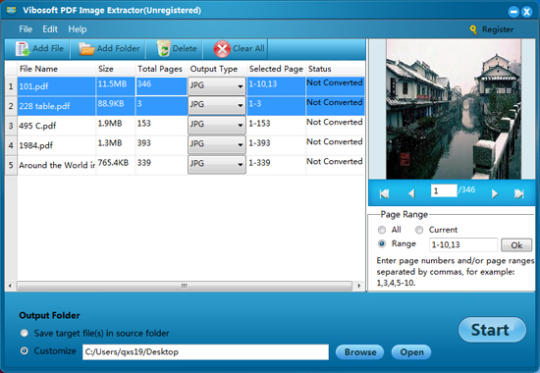Jump to last preview page

point(519,194)
